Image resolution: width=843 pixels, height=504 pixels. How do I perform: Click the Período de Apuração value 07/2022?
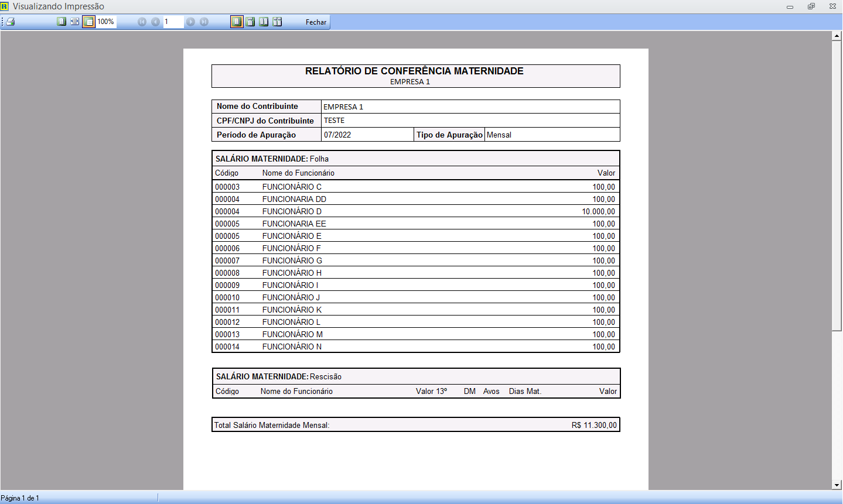(337, 135)
